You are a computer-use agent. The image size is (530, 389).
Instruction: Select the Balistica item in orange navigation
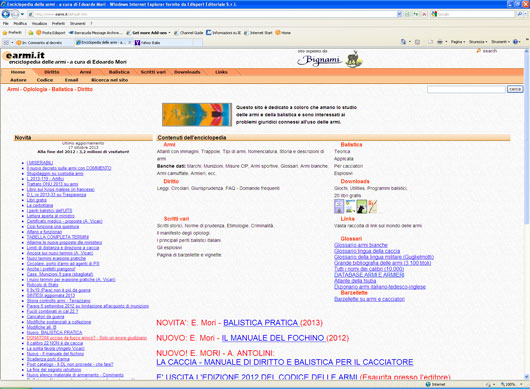click(x=119, y=72)
